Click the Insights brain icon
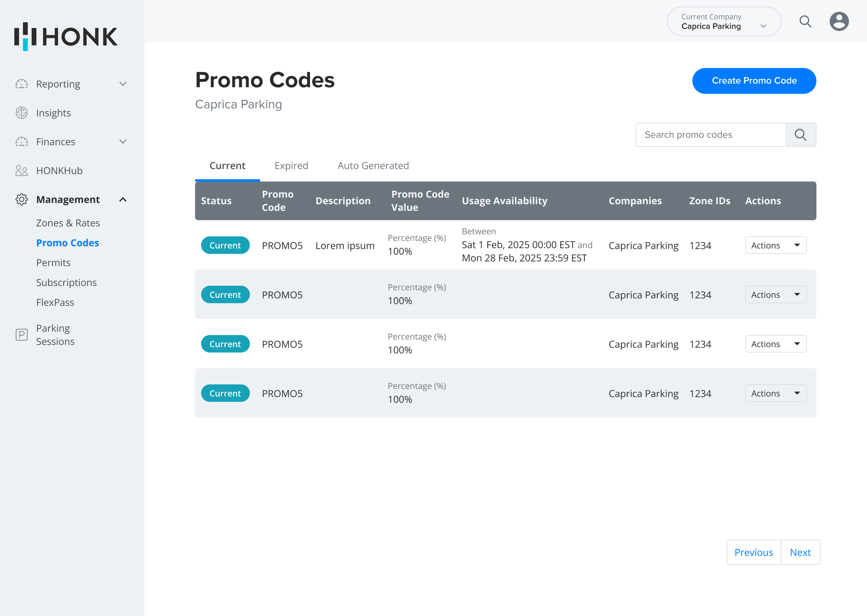The width and height of the screenshot is (867, 616). coord(22,113)
